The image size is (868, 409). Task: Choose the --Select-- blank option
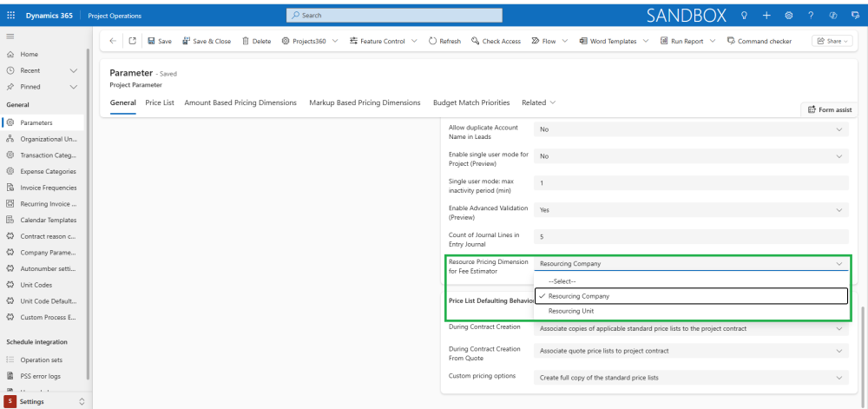(562, 281)
